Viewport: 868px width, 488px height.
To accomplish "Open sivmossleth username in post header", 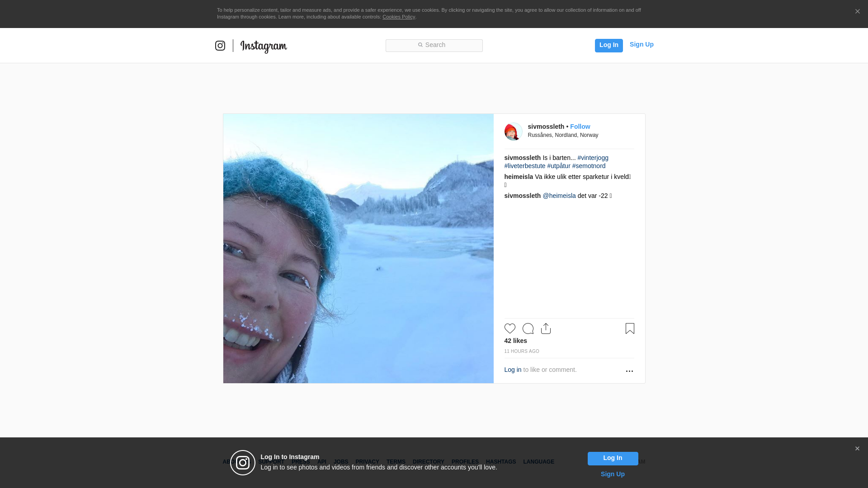I will point(546,127).
